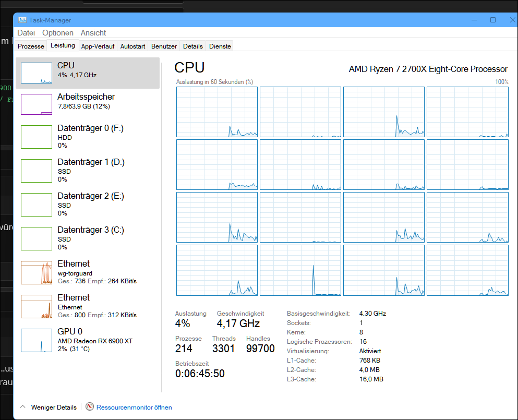The height and width of the screenshot is (420, 518).
Task: Click the CPU heading in main panel
Action: click(189, 68)
